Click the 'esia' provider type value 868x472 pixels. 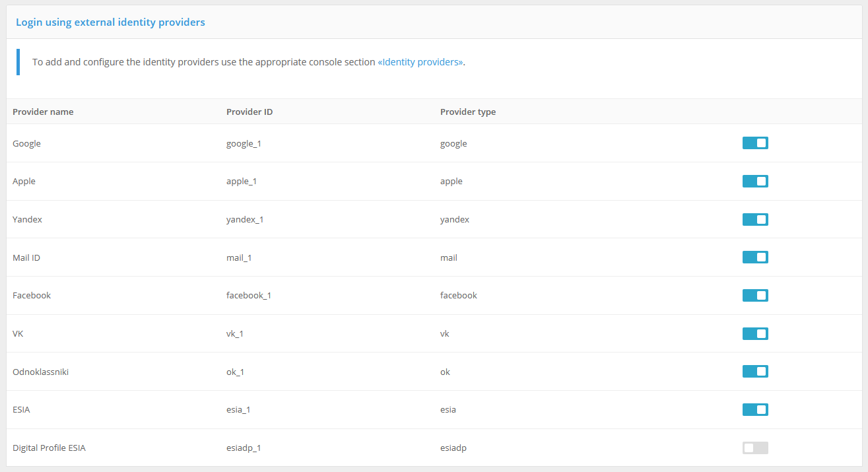(x=448, y=409)
